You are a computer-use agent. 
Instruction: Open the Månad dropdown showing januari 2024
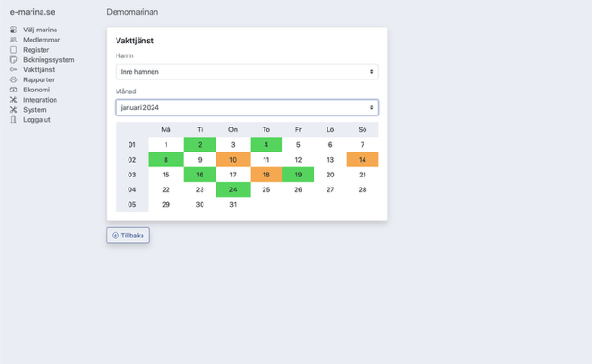point(247,107)
